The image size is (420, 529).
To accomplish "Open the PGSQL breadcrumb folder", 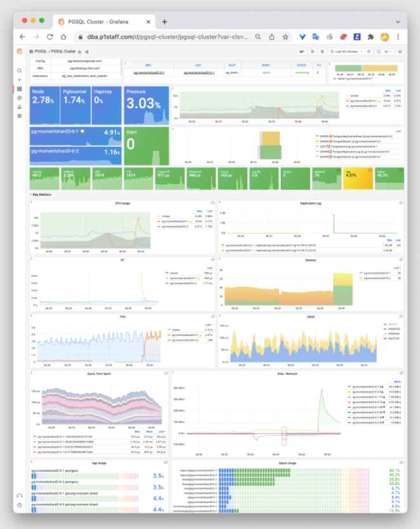I will (41, 51).
